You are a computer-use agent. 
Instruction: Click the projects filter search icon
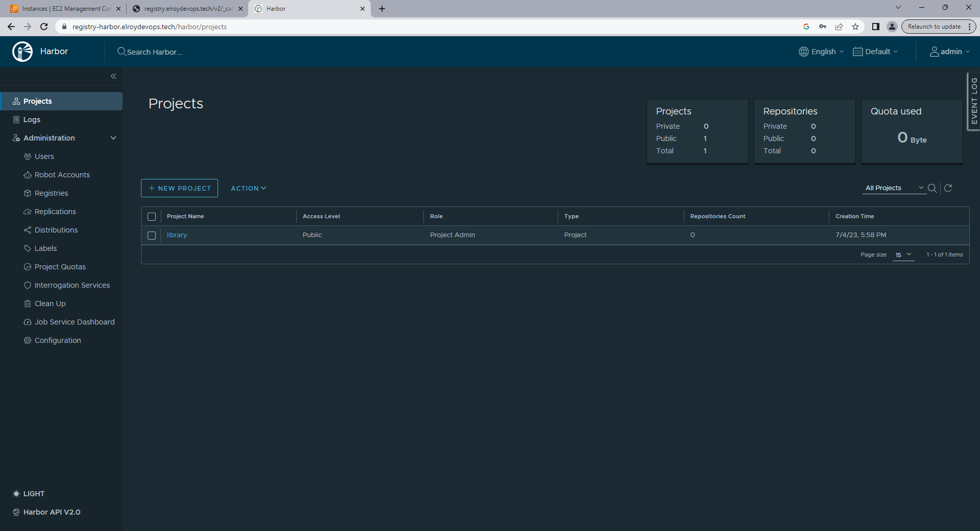tap(932, 188)
